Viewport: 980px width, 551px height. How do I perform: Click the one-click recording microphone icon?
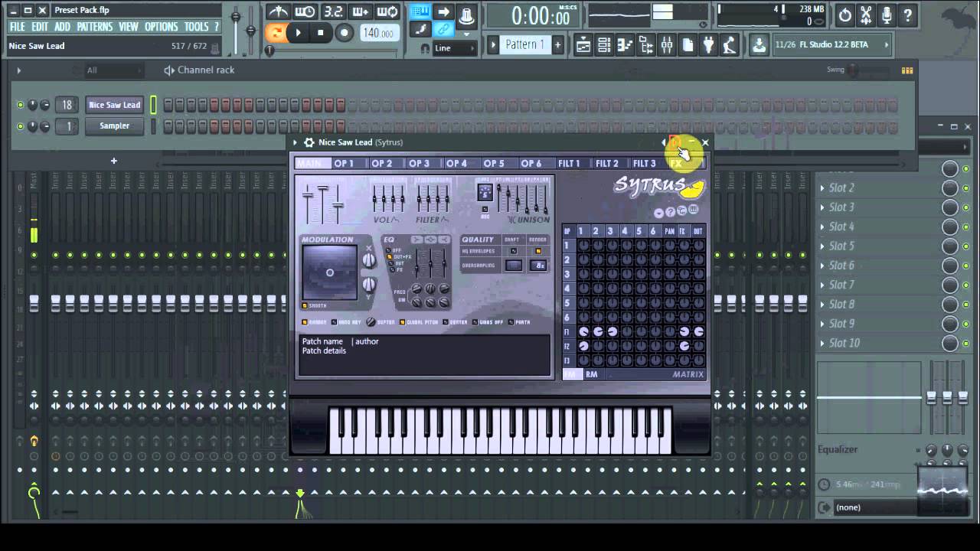[887, 15]
